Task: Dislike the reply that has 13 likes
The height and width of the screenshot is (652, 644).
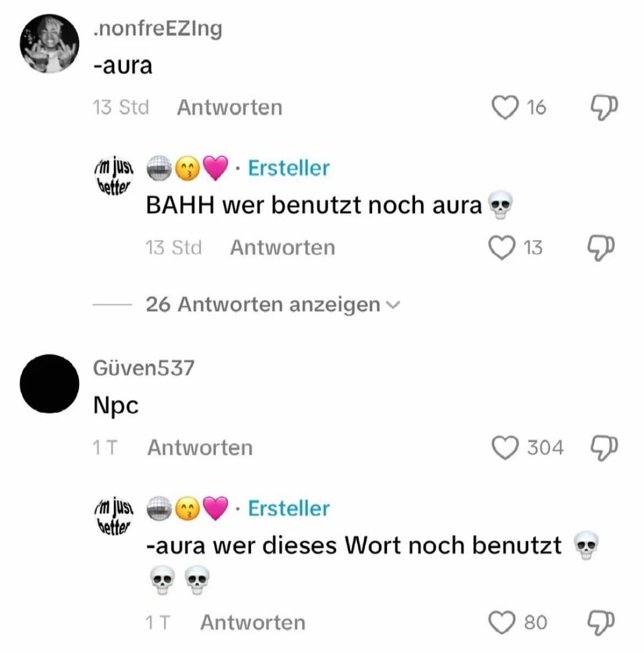Action: pyautogui.click(x=601, y=248)
